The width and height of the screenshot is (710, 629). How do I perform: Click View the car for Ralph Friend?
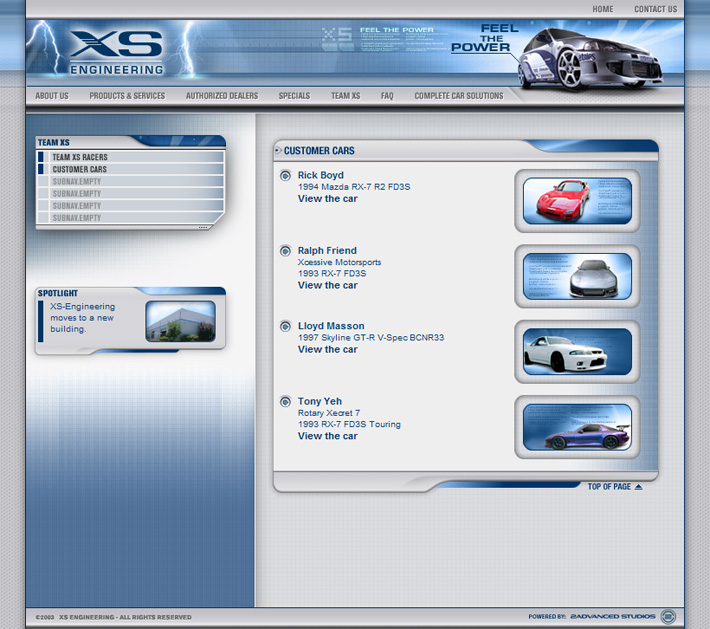[x=327, y=285]
